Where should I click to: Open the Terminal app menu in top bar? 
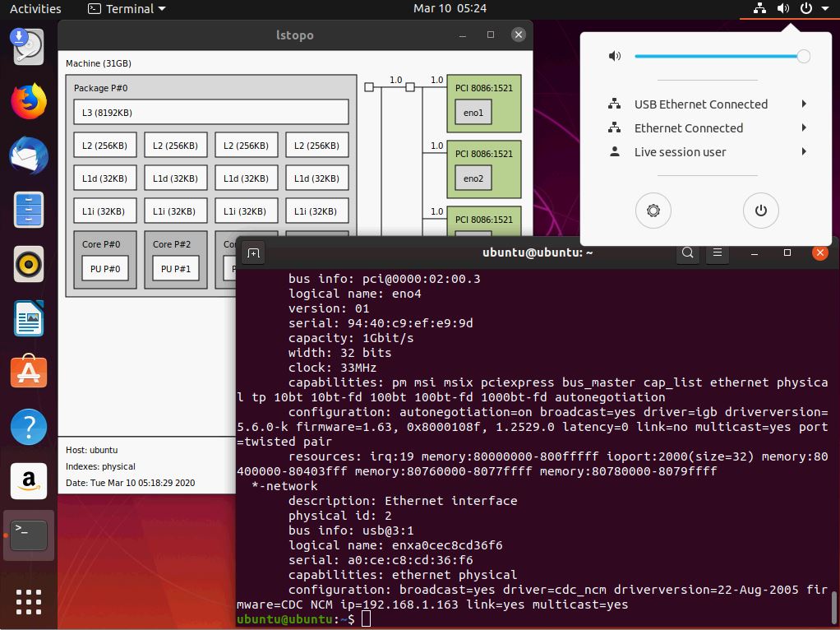pos(127,9)
